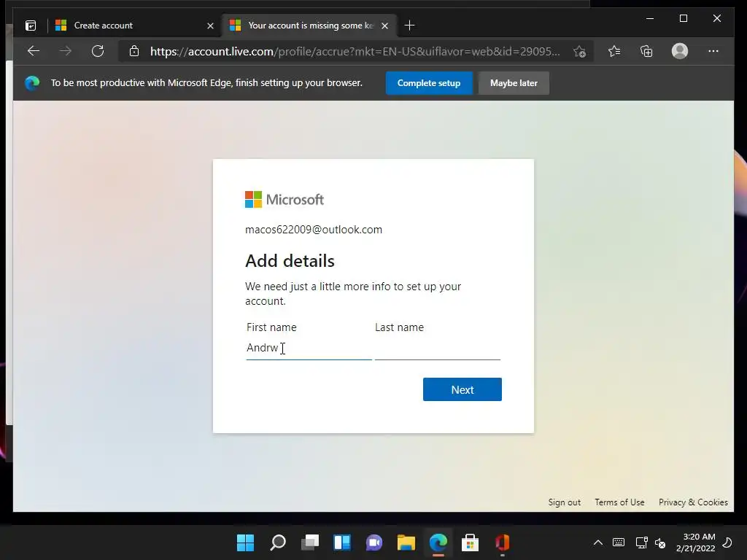Click the forward navigation arrow

point(66,51)
